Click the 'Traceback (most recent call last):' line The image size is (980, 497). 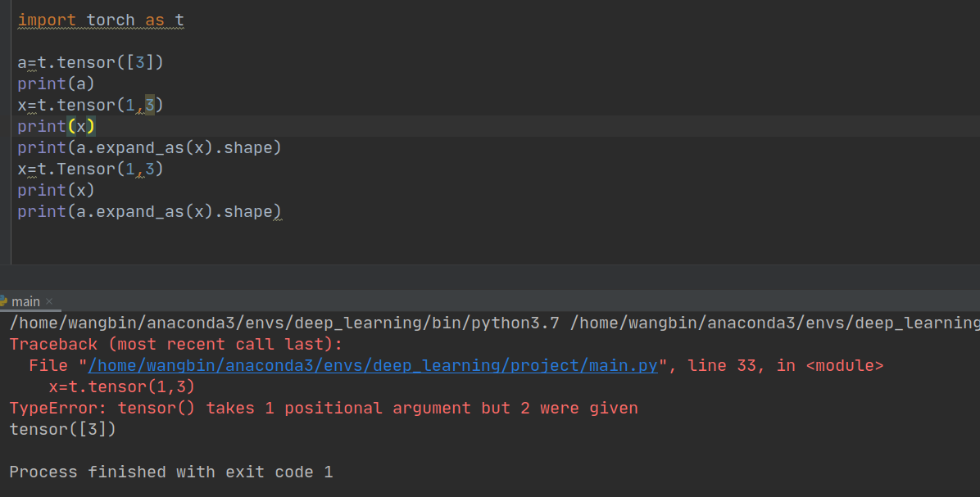pos(176,345)
